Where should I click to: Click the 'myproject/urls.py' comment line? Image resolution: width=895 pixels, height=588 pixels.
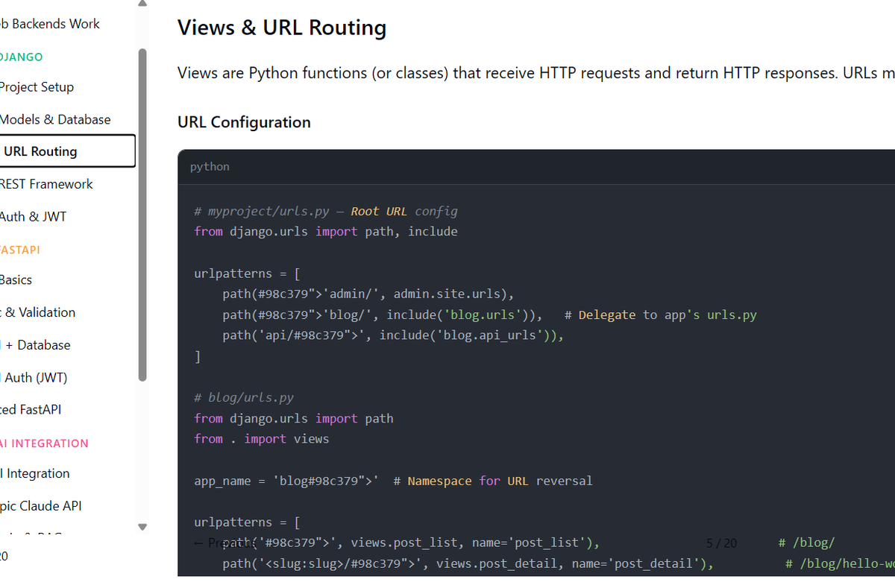point(326,211)
